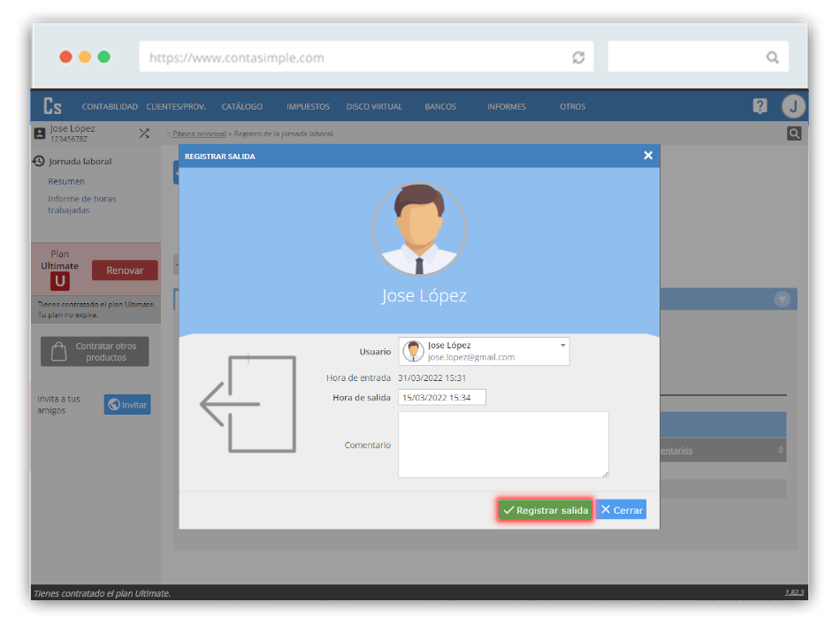The image size is (840, 618).
Task: Follow the Página principal breadcrumb link
Action: 199,134
